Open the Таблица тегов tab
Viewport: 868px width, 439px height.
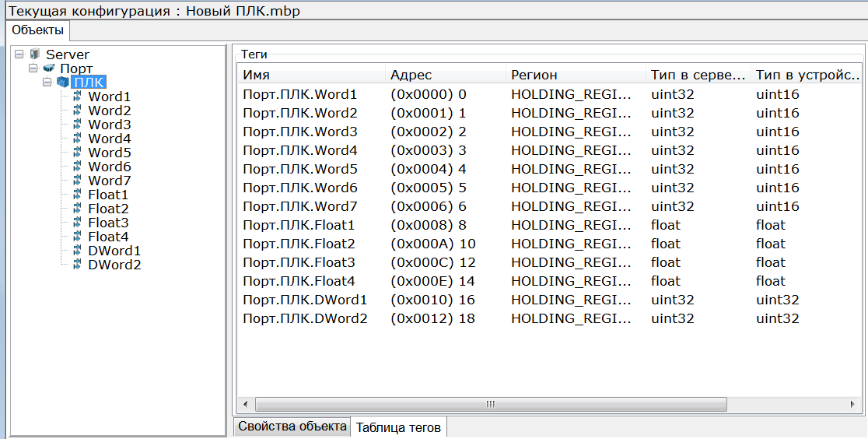[x=398, y=427]
